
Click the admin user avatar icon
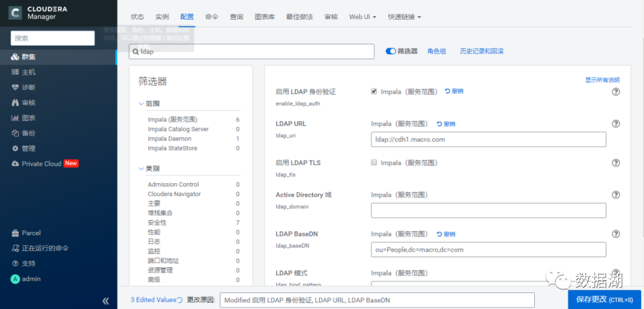15,279
